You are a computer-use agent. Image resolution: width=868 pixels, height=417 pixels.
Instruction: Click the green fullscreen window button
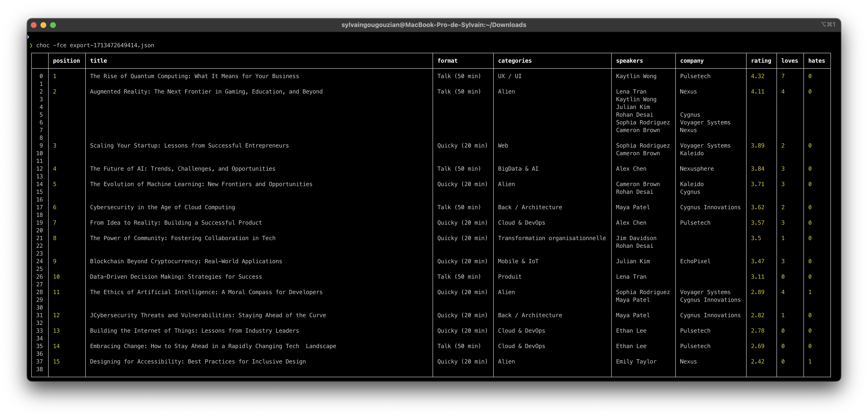coord(53,25)
